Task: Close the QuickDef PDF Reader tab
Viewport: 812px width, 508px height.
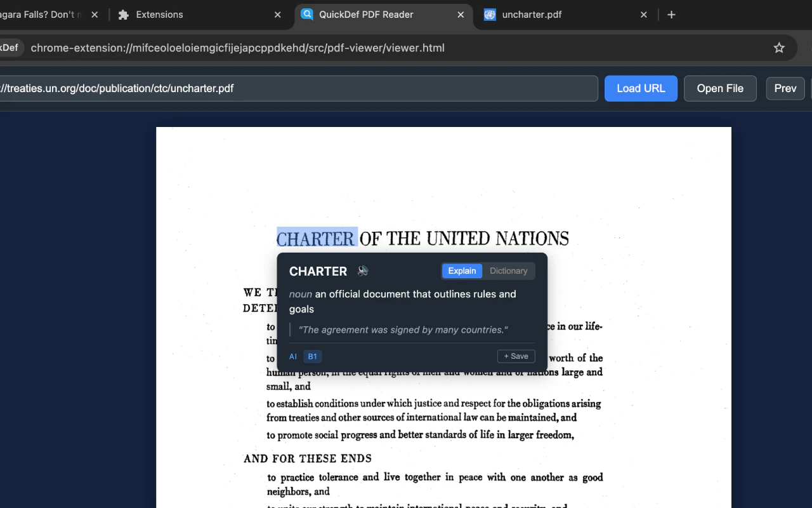Action: [x=459, y=15]
